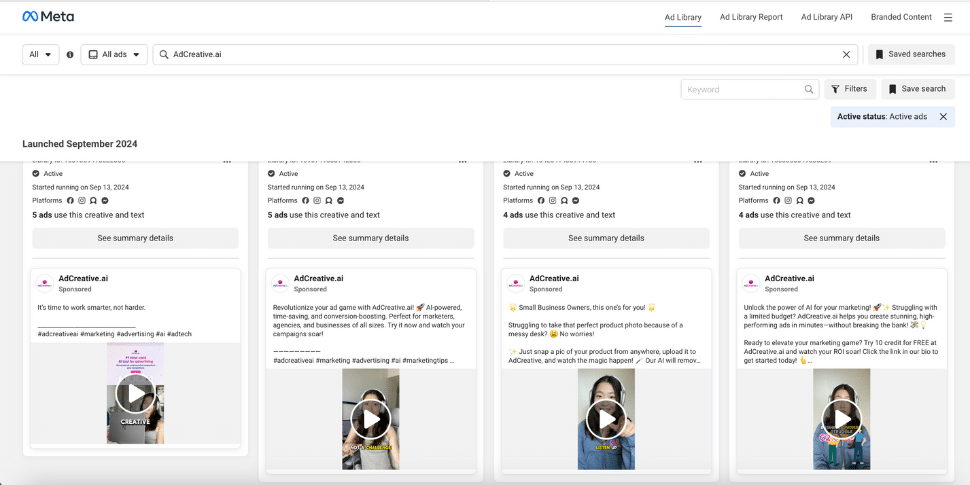Open Saved searches
970x485 pixels.
(x=911, y=54)
